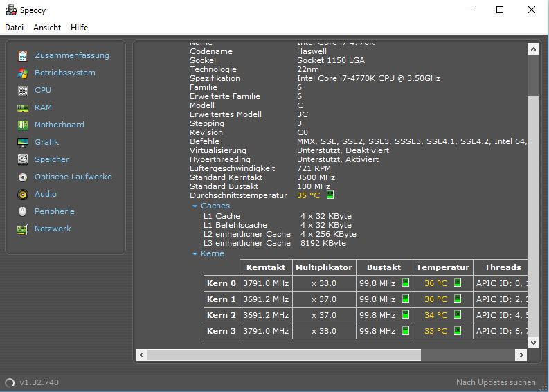Click the Multiplikator column header
Image resolution: width=549 pixels, height=392 pixels.
pos(324,267)
